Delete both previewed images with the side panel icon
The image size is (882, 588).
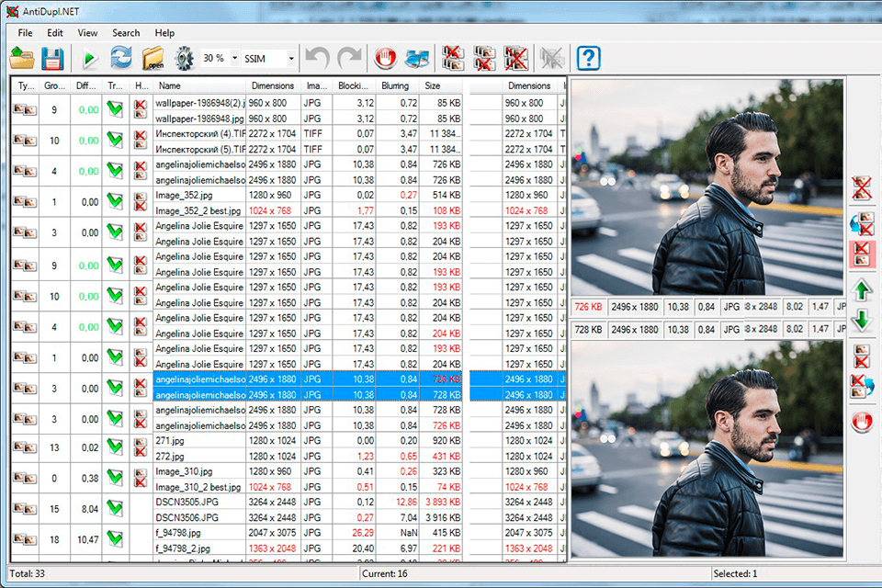[x=861, y=188]
